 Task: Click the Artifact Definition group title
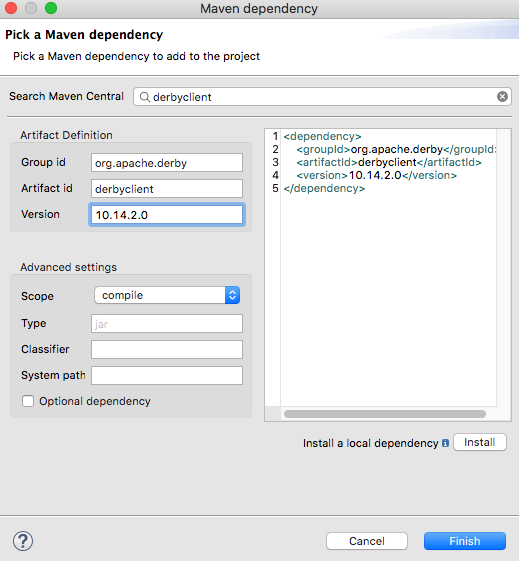point(66,135)
